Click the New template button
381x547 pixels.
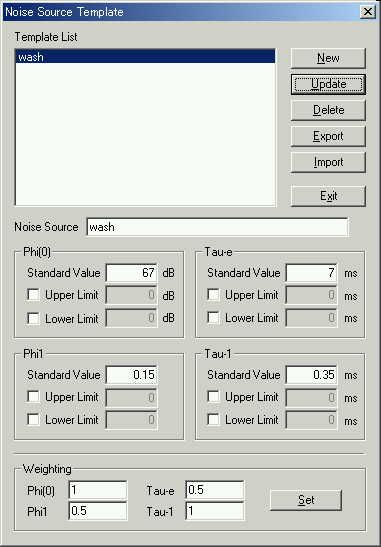pyautogui.click(x=328, y=58)
